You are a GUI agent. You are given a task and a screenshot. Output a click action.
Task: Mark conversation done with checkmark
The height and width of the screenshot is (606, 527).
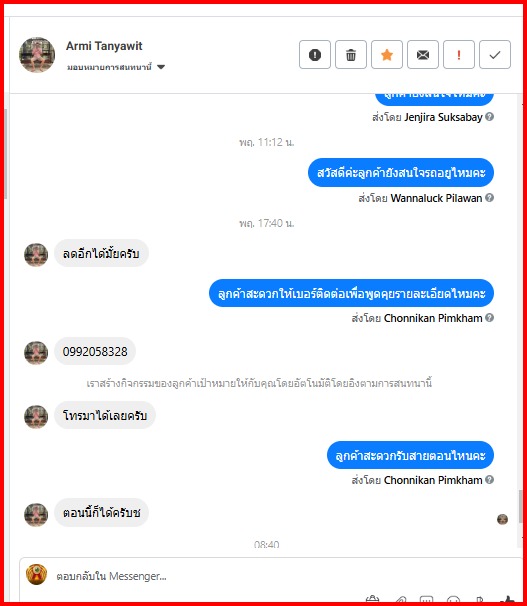click(495, 54)
